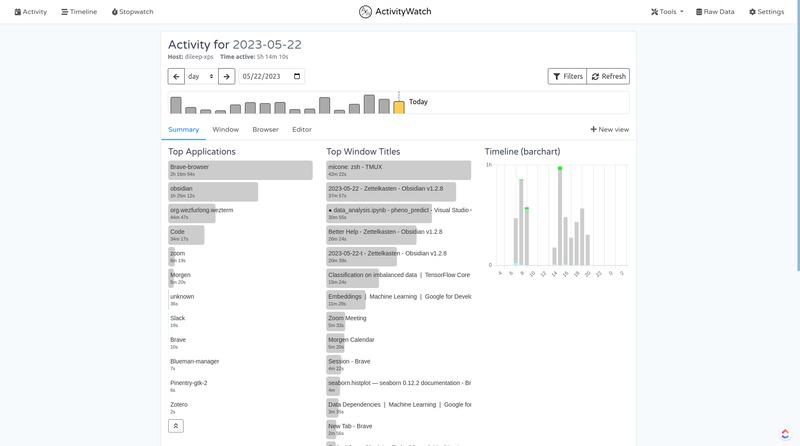Select the Blueman-manager application row
Image resolution: width=800 pixels, height=446 pixels.
click(x=194, y=364)
